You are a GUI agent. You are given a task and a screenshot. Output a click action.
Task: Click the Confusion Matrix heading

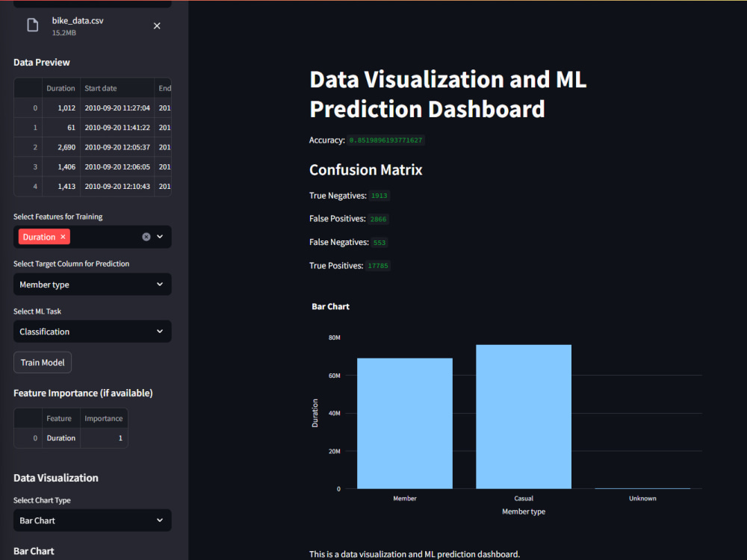[x=365, y=170]
